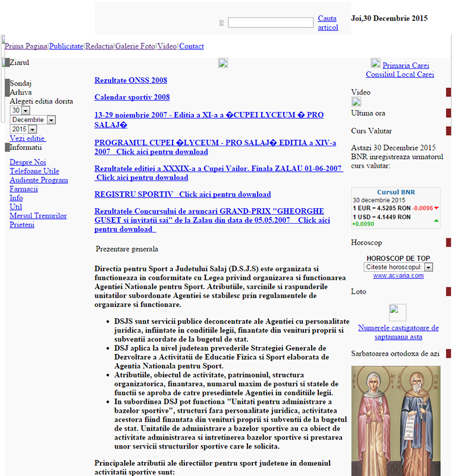Open the month dropdown showing Decembrie
The width and height of the screenshot is (452, 476).
(x=51, y=120)
